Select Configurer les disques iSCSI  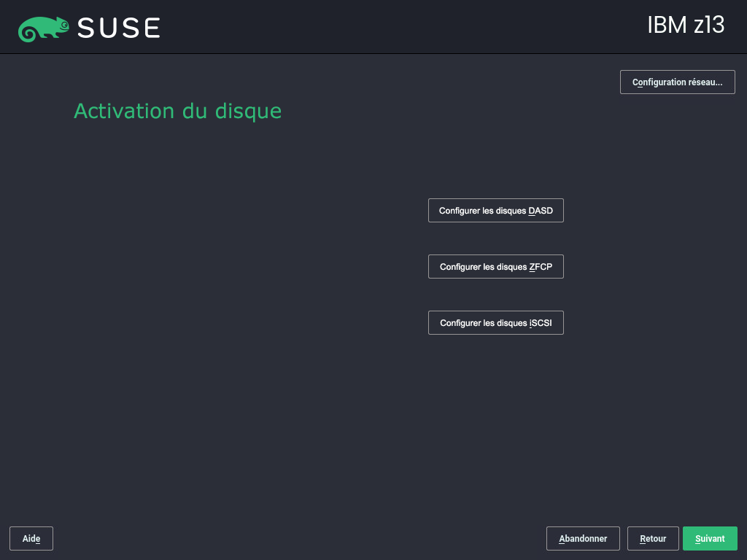495,323
